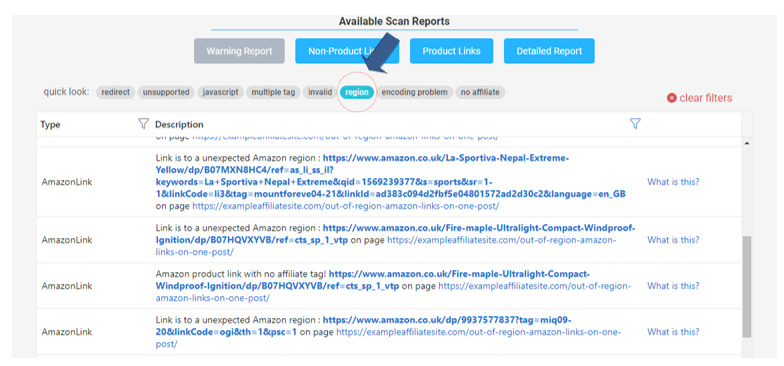Screen dimensions: 784x366
Task: Select the encoding problem filter tag
Action: coord(414,92)
